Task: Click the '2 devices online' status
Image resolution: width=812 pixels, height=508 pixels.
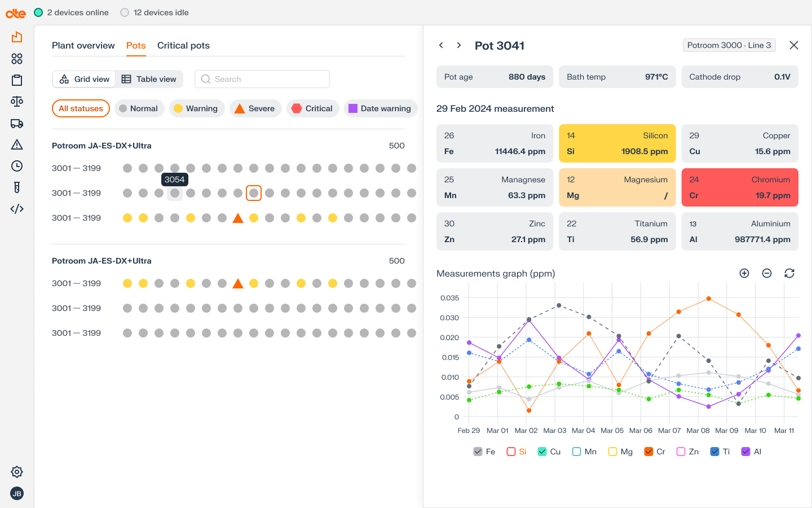Action: coord(72,12)
